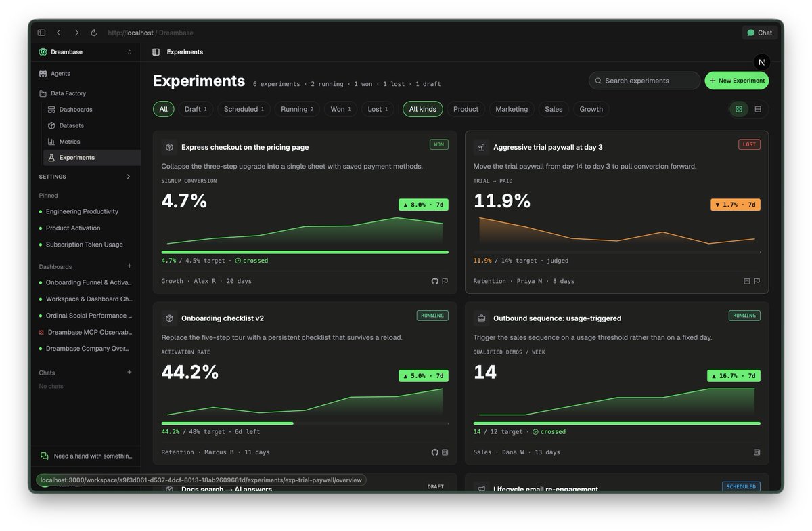Open the Dreambase workspace switcher
Image resolution: width=812 pixels, height=531 pixels.
[85, 52]
